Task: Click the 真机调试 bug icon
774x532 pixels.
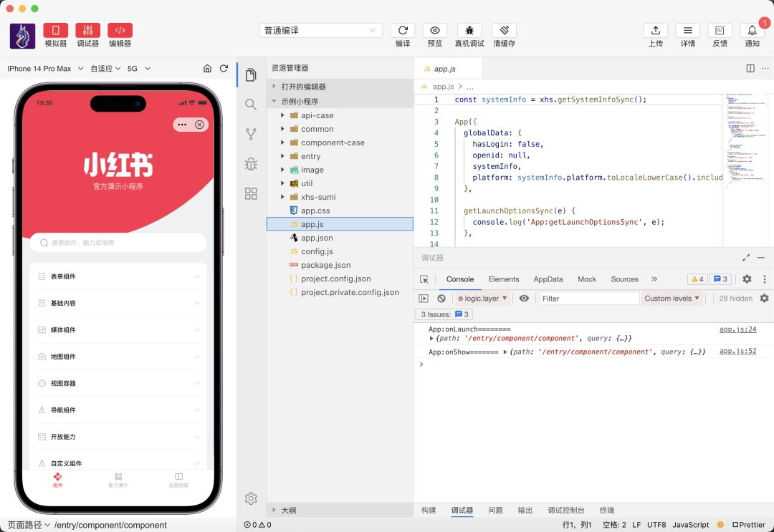Action: pyautogui.click(x=469, y=31)
